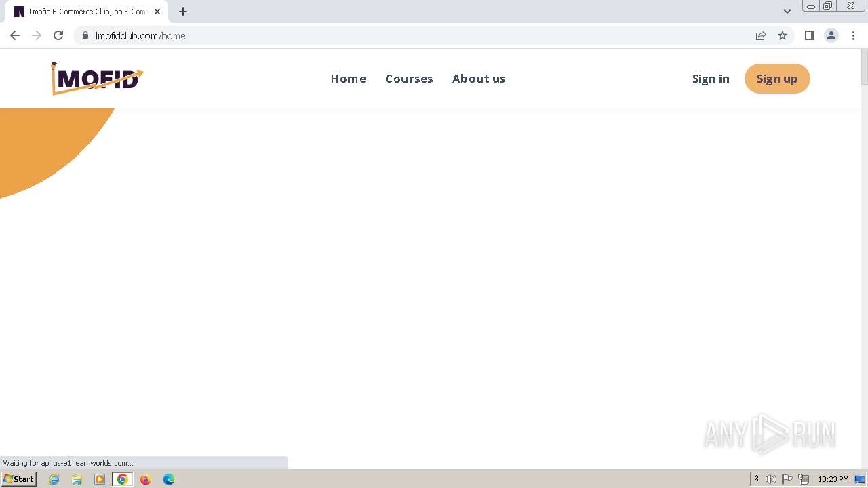Click the Sign up button

tap(777, 79)
